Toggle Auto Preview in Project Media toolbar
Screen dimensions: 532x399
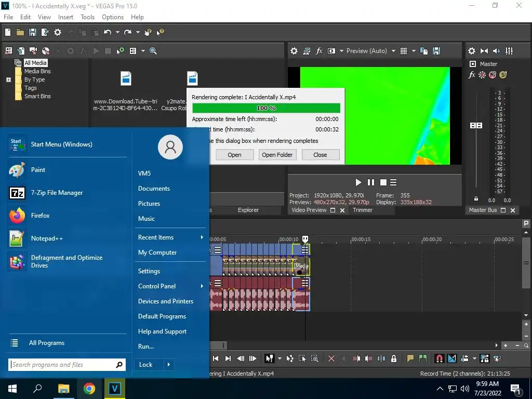121,51
